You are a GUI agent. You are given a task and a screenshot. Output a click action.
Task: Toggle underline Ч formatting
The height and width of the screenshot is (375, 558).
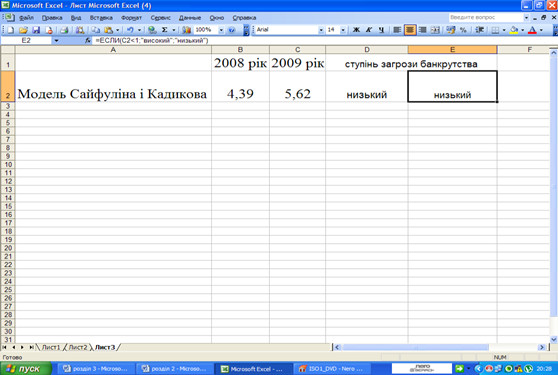pos(381,30)
